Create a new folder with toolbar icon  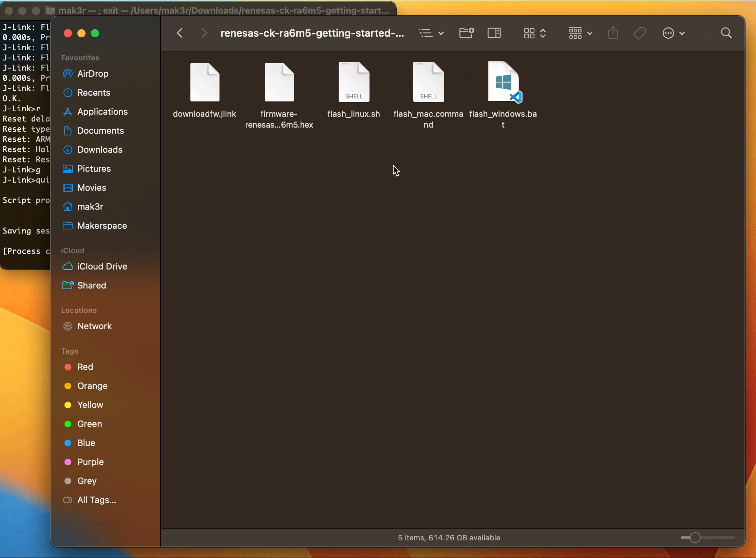466,33
